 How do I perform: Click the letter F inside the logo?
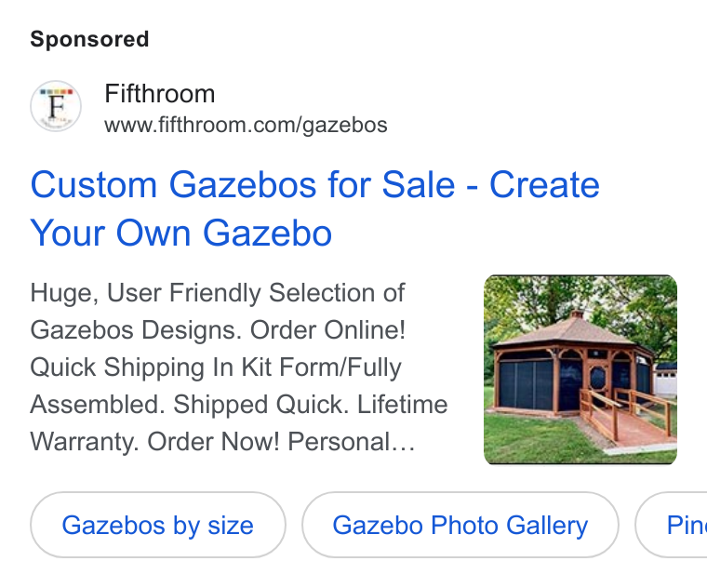click(x=58, y=106)
